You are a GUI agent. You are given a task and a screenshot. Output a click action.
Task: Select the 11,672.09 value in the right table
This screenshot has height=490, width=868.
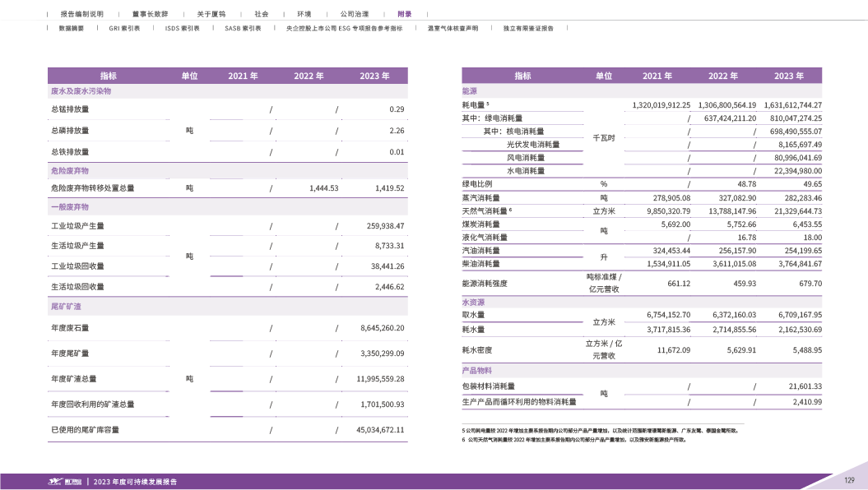pos(673,349)
